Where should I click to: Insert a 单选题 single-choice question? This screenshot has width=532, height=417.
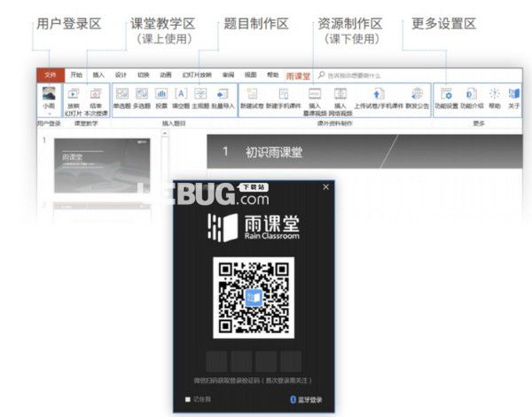121,98
